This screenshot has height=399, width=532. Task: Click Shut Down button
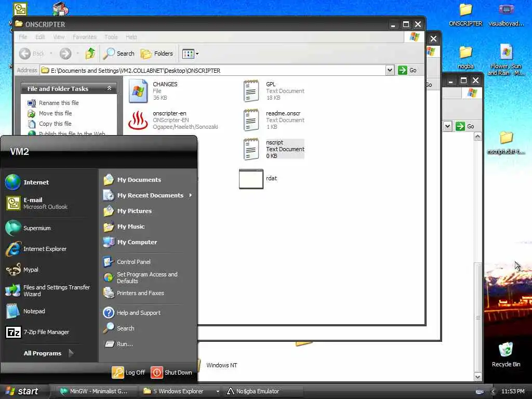(171, 372)
